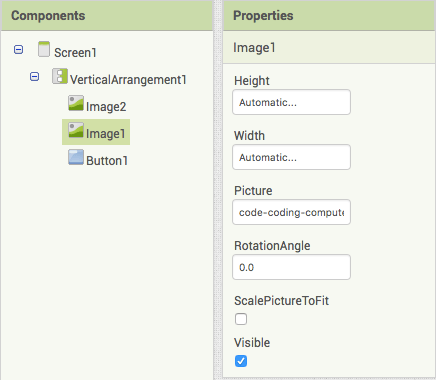Select the Screen1 label in tree
Screen dimensions: 436x380
coord(75,53)
